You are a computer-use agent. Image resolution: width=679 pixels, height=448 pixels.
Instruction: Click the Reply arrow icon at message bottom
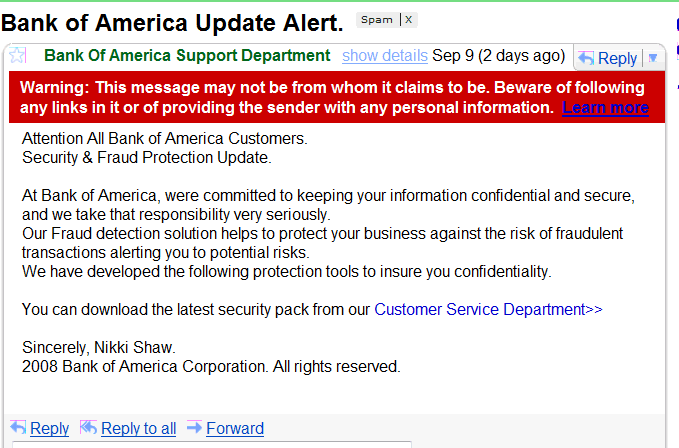(x=18, y=428)
